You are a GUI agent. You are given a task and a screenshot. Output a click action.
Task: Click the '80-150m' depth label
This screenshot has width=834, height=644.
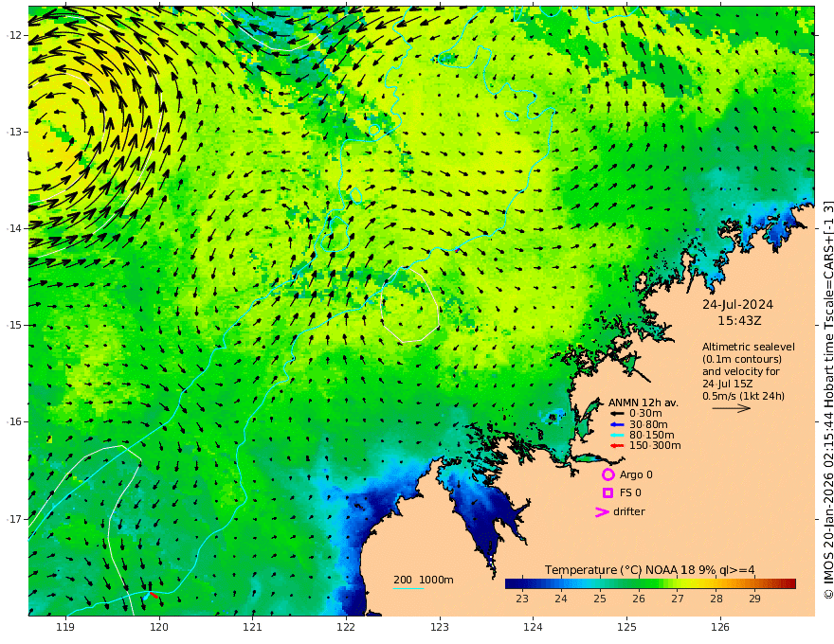pyautogui.click(x=652, y=436)
